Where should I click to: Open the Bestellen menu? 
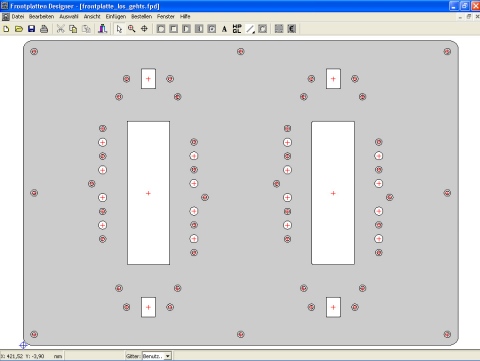coord(142,17)
